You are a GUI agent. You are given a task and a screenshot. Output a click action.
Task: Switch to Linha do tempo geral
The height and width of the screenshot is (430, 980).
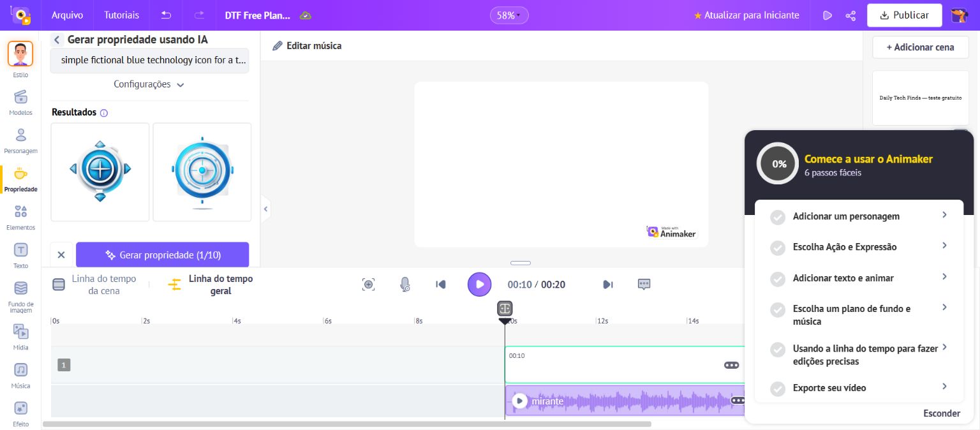point(211,285)
